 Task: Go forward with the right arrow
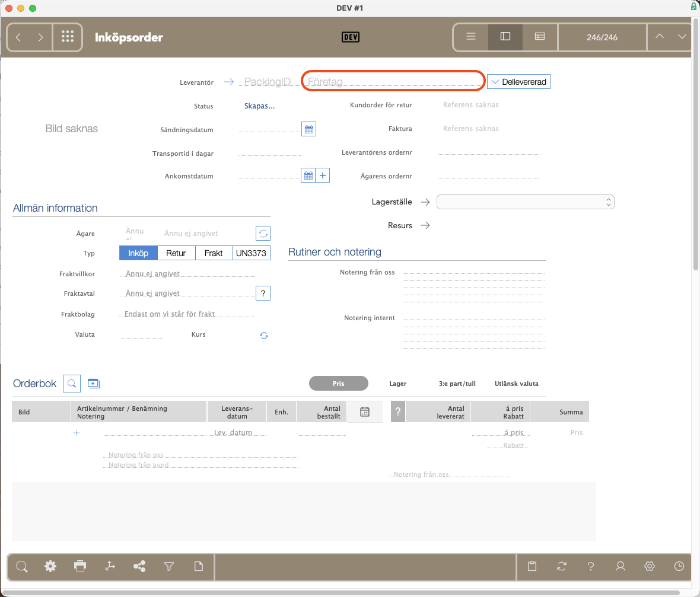coord(40,37)
